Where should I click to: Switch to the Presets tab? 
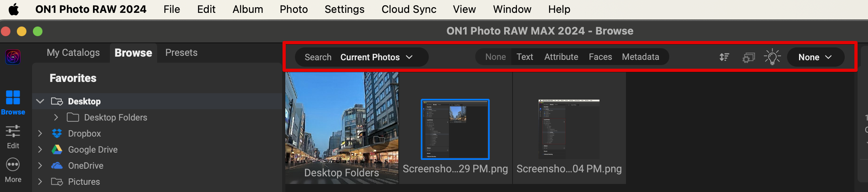point(181,53)
